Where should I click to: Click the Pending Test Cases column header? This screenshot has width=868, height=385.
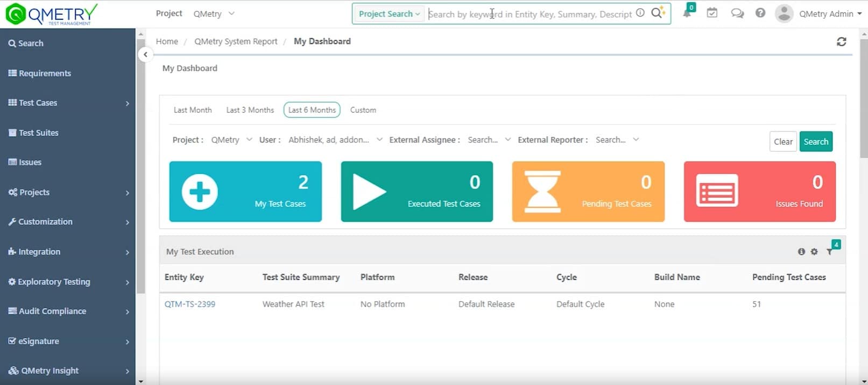coord(789,277)
